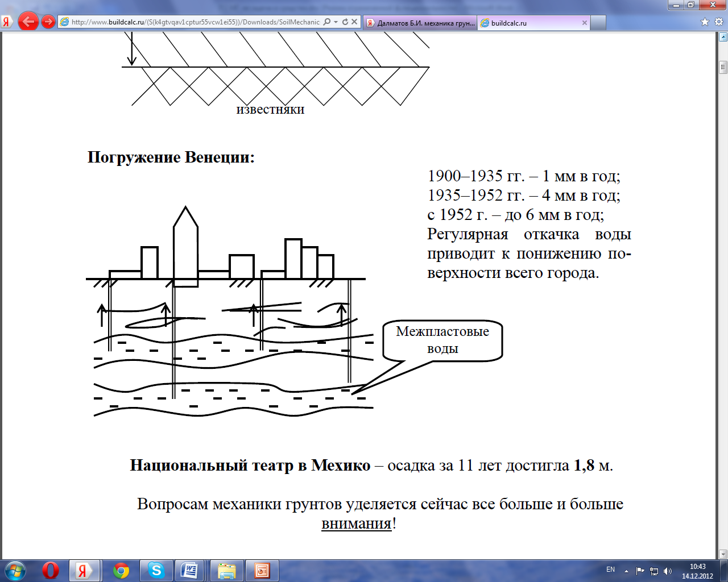The image size is (728, 582).
Task: Launch Opera from the taskbar
Action: pos(51,570)
